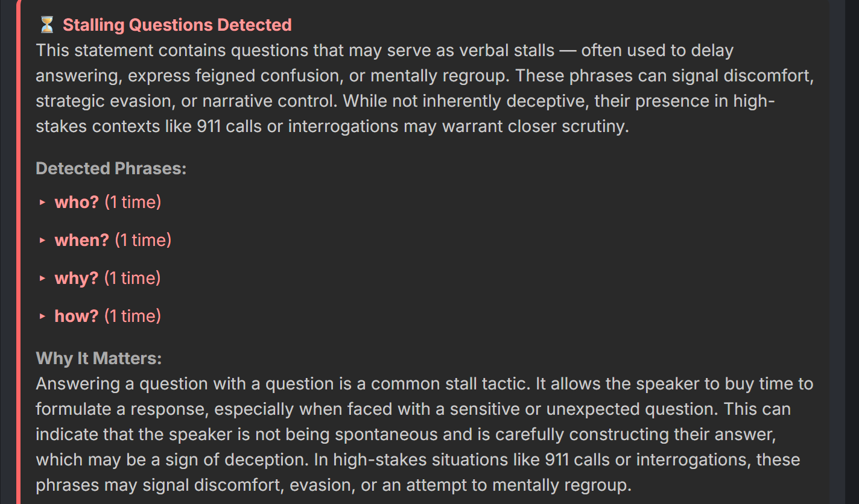Viewport: 859px width, 504px height.
Task: Click the hourglass icon beside the heading
Action: coord(46,25)
